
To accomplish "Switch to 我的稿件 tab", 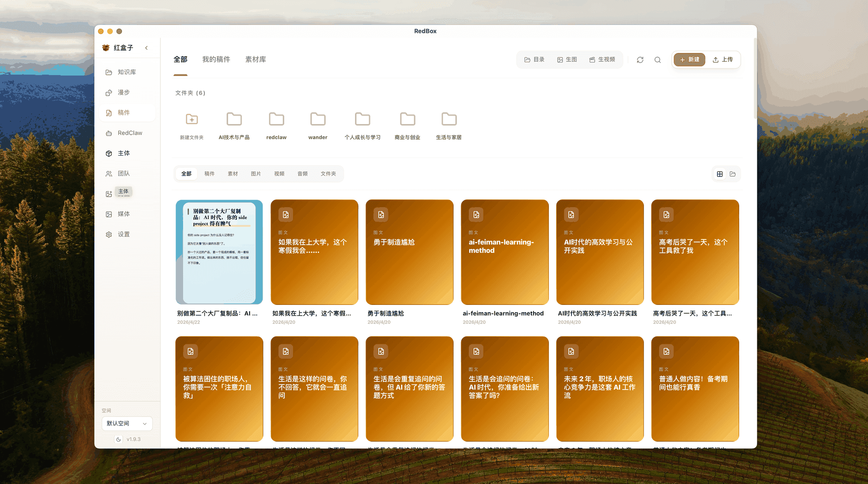I will [x=216, y=59].
